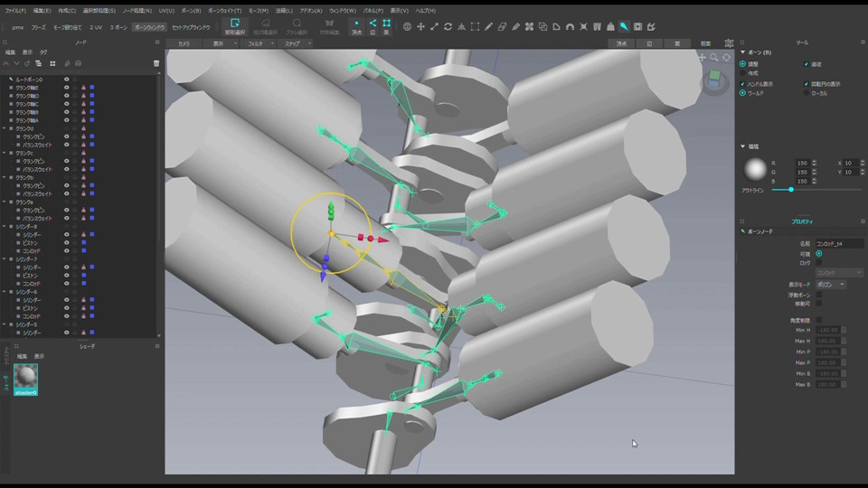Screen dimensions: 868x488
Task: Select the rotate tool in the toolbar
Action: [448, 27]
